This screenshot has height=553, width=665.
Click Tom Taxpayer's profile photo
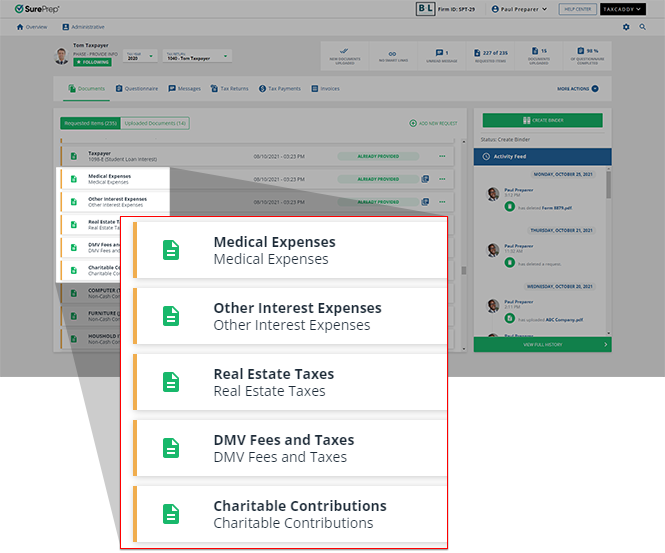[63, 56]
